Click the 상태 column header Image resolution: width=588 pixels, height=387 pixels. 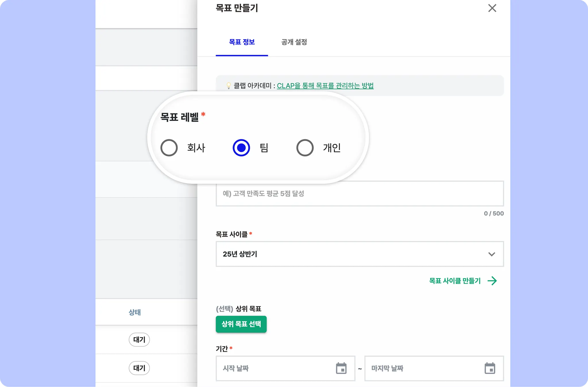coord(135,312)
